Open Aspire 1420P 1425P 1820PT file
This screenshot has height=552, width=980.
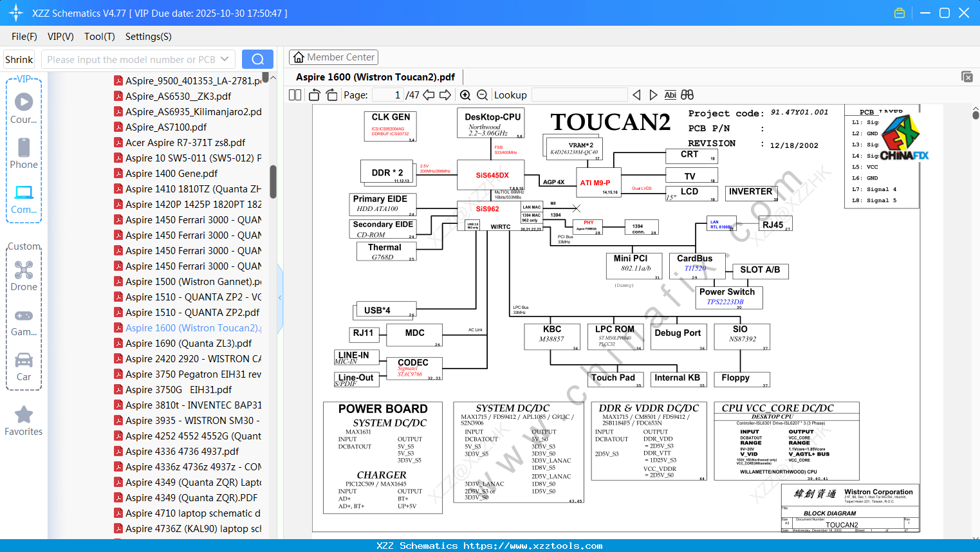194,204
